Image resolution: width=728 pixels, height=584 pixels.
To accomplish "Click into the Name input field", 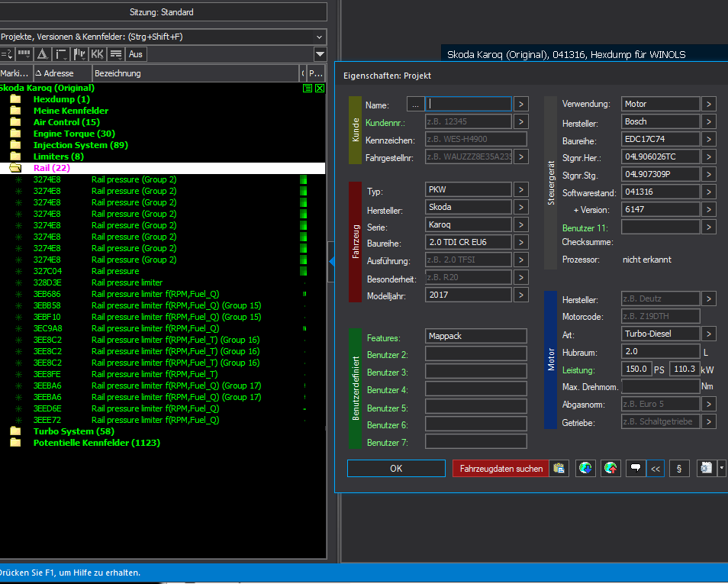I will pyautogui.click(x=469, y=104).
